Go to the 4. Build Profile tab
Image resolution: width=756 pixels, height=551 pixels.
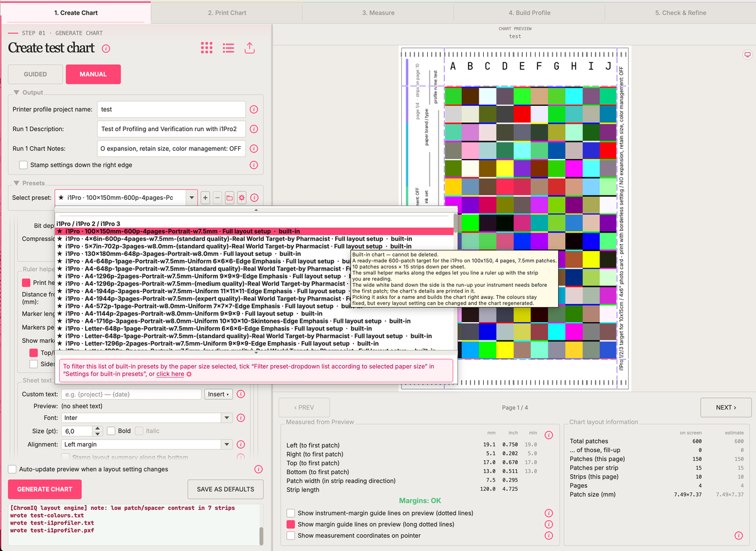(529, 13)
